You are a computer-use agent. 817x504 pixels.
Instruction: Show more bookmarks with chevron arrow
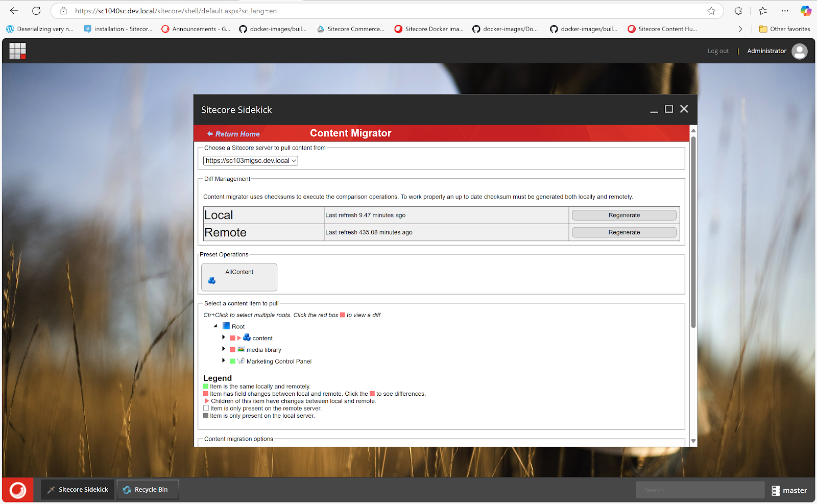click(740, 29)
